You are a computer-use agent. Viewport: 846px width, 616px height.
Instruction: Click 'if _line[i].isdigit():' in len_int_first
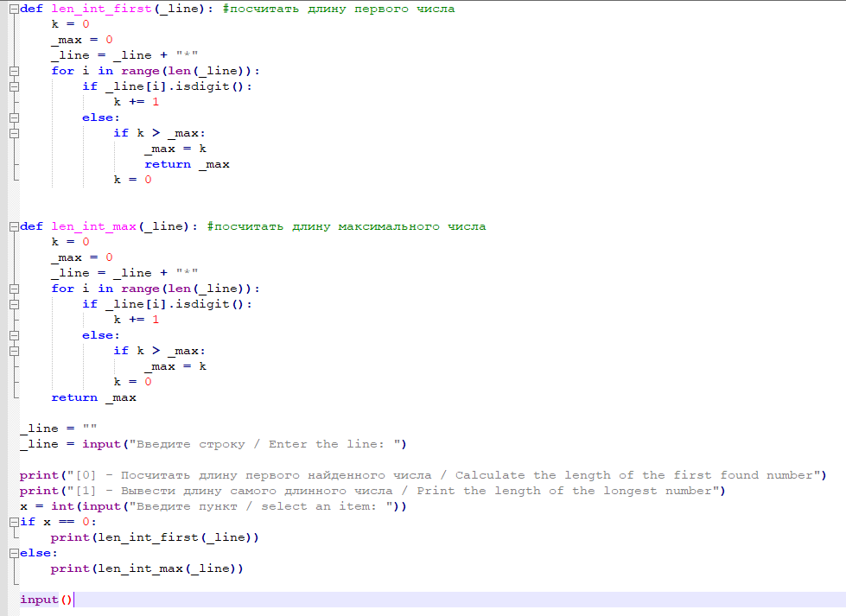coord(168,86)
